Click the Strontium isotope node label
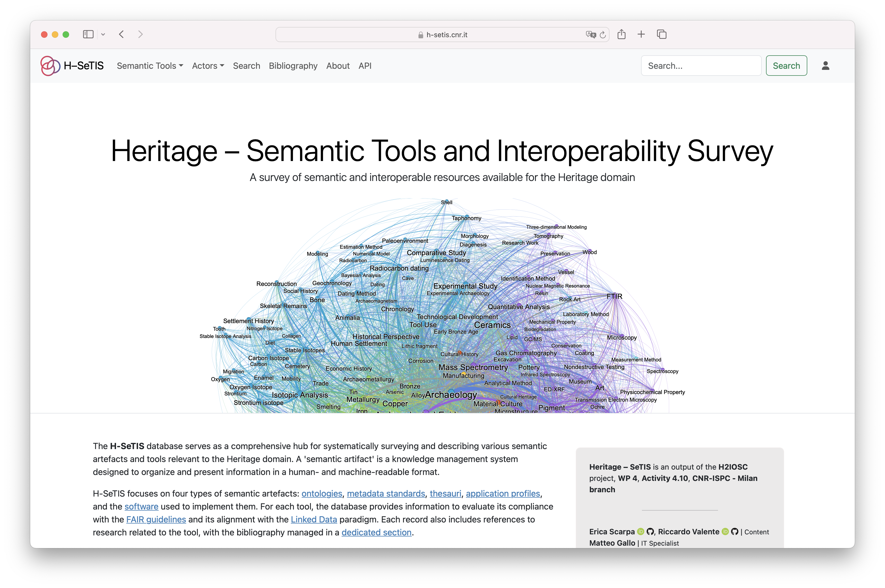This screenshot has height=588, width=885. tap(258, 403)
